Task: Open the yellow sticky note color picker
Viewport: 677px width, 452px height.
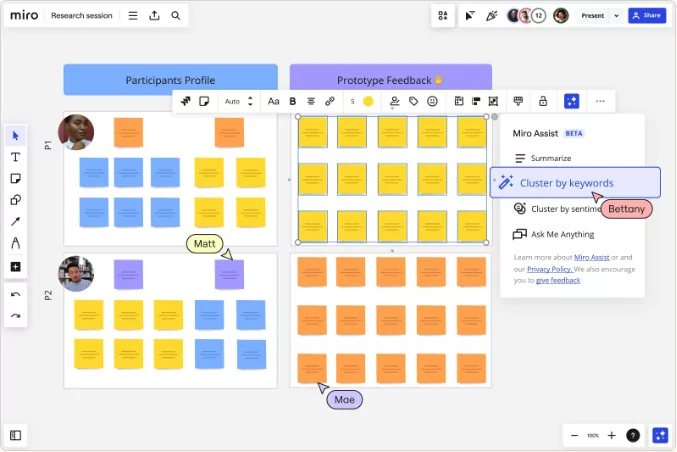Action: click(x=368, y=101)
